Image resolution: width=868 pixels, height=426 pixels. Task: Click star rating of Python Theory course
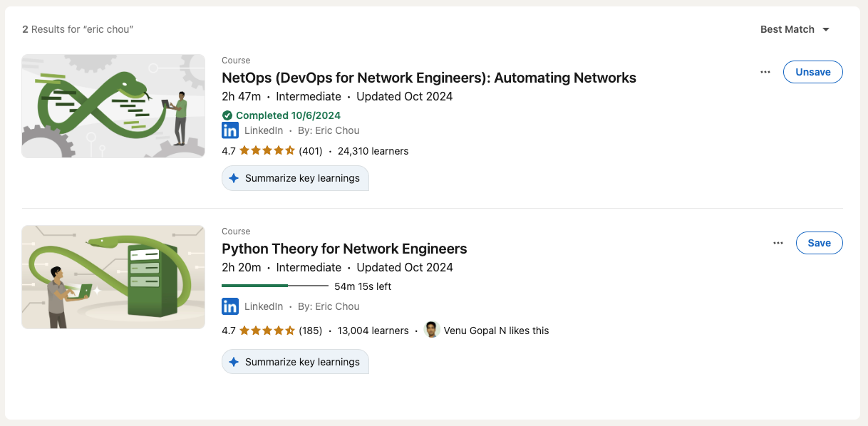(267, 331)
